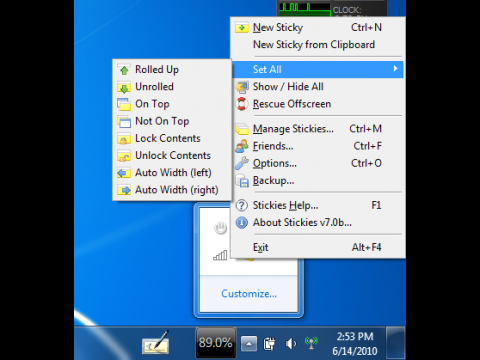Open the pen signature taskbar icon
The height and width of the screenshot is (360, 480).
[156, 343]
